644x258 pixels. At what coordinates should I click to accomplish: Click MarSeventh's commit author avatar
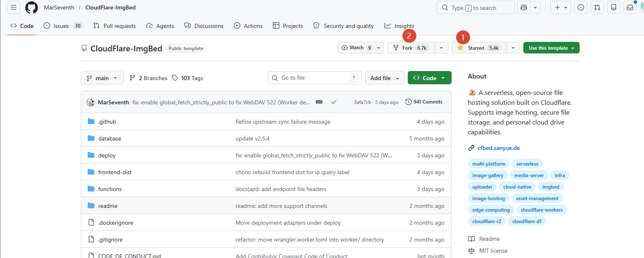click(x=91, y=102)
